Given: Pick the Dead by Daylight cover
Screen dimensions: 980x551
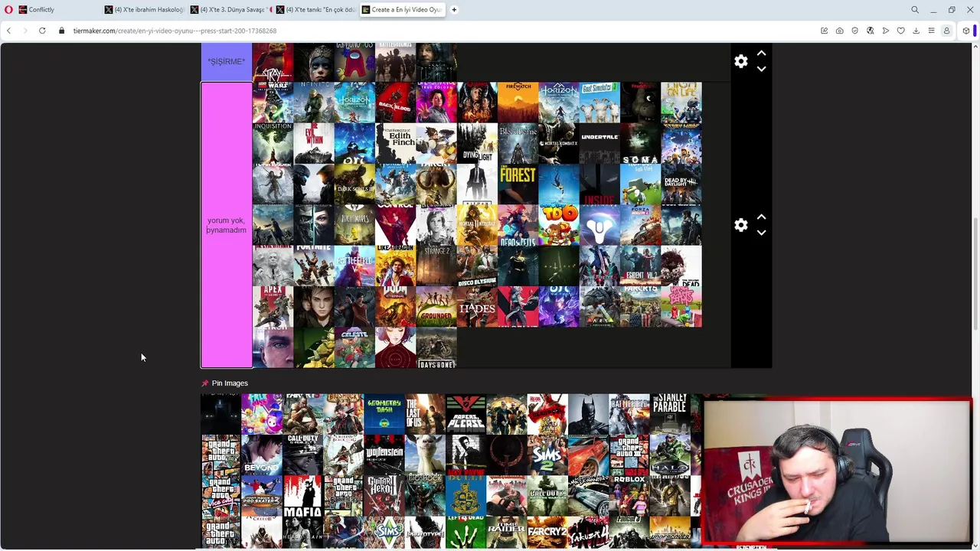Looking at the screenshot, I should pyautogui.click(x=681, y=184).
